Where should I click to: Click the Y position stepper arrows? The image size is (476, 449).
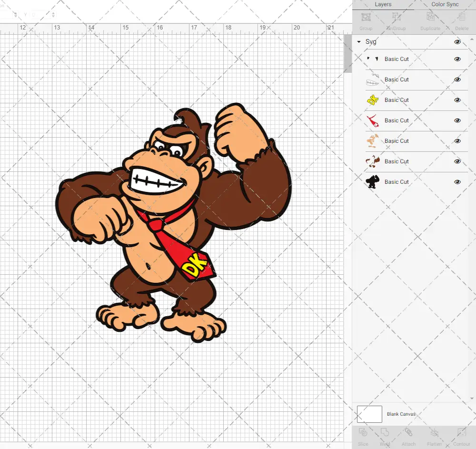[x=53, y=14]
